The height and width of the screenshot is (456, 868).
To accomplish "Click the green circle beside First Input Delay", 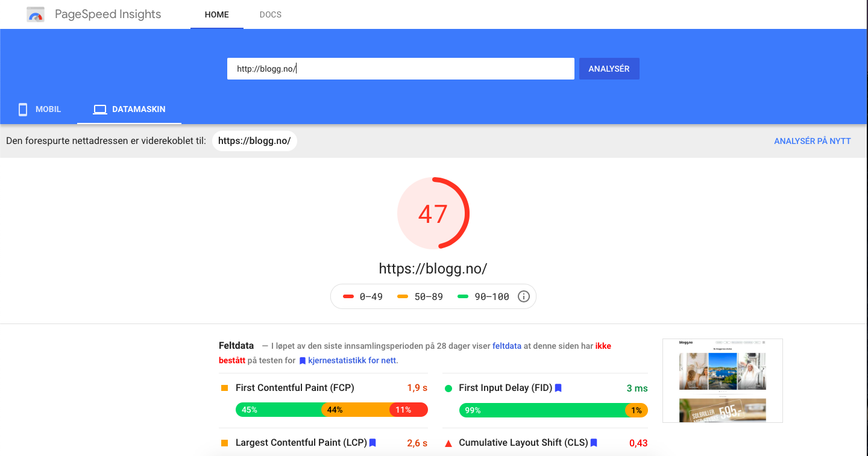I will click(448, 389).
